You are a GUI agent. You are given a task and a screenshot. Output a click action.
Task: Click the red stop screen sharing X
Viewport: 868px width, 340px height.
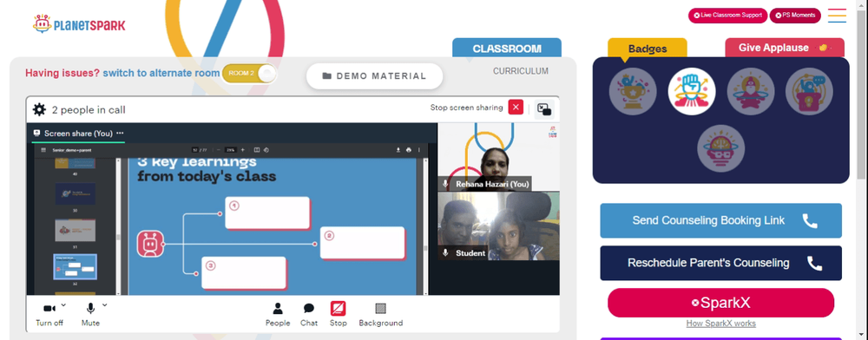point(516,108)
